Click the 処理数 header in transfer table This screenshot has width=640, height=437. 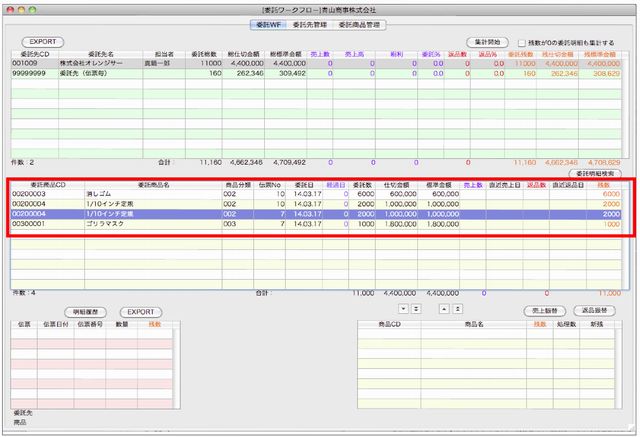pos(566,324)
